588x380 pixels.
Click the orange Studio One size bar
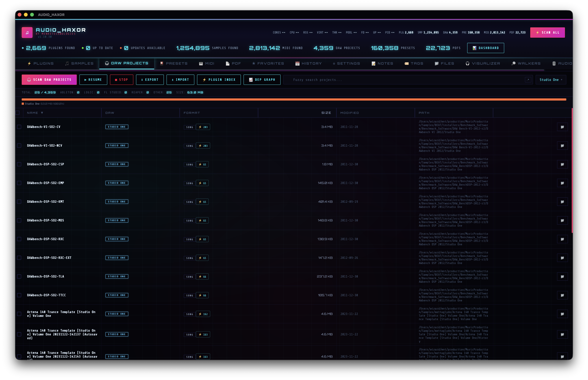click(294, 99)
